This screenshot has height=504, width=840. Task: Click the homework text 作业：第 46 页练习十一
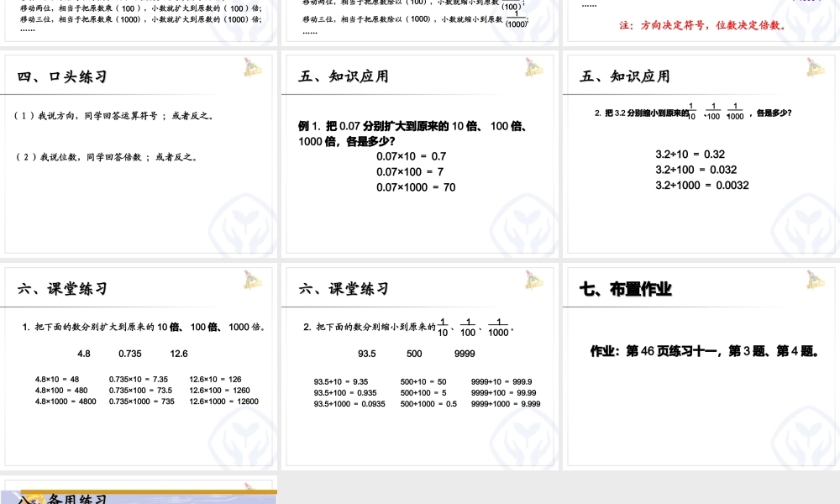click(704, 351)
